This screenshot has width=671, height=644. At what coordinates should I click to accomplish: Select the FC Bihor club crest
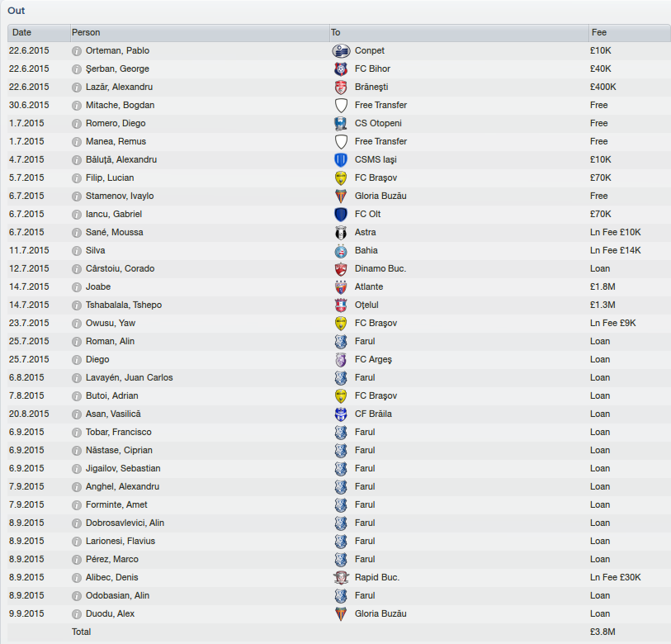click(x=341, y=69)
